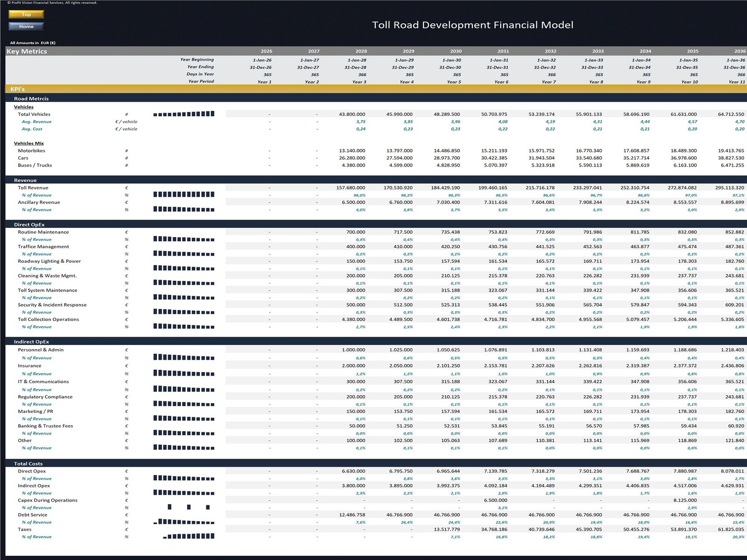Select the Total Costs section header

[28, 463]
